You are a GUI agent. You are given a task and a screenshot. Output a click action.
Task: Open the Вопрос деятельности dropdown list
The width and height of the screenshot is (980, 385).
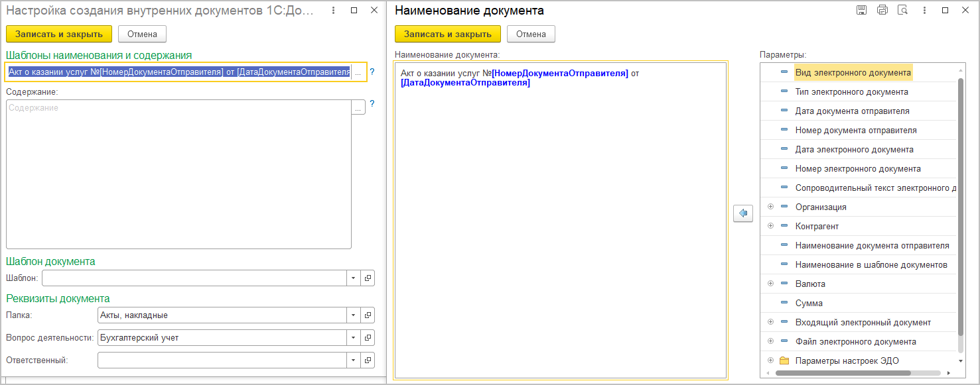(x=354, y=338)
